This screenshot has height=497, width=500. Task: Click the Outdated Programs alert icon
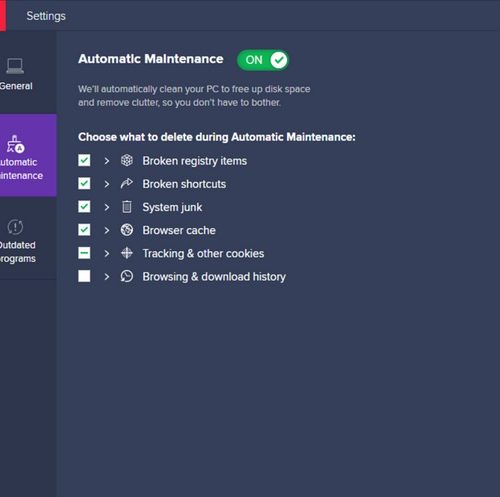(15, 227)
